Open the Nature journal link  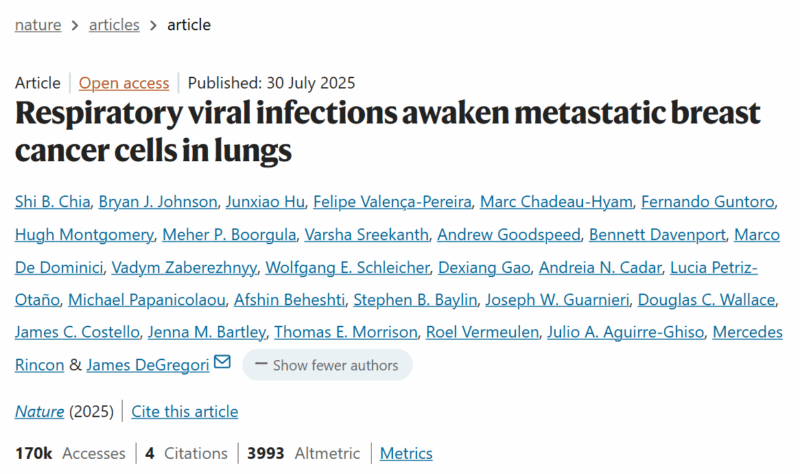pyautogui.click(x=39, y=411)
